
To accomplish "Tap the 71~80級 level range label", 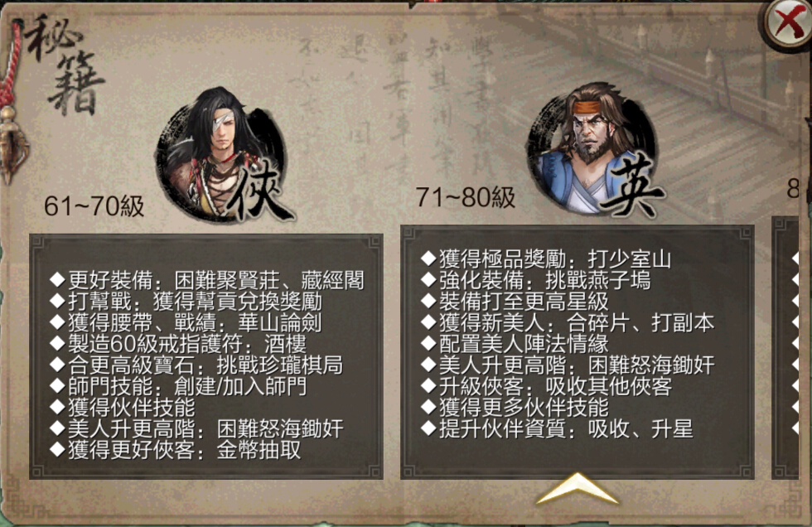I will [x=465, y=197].
